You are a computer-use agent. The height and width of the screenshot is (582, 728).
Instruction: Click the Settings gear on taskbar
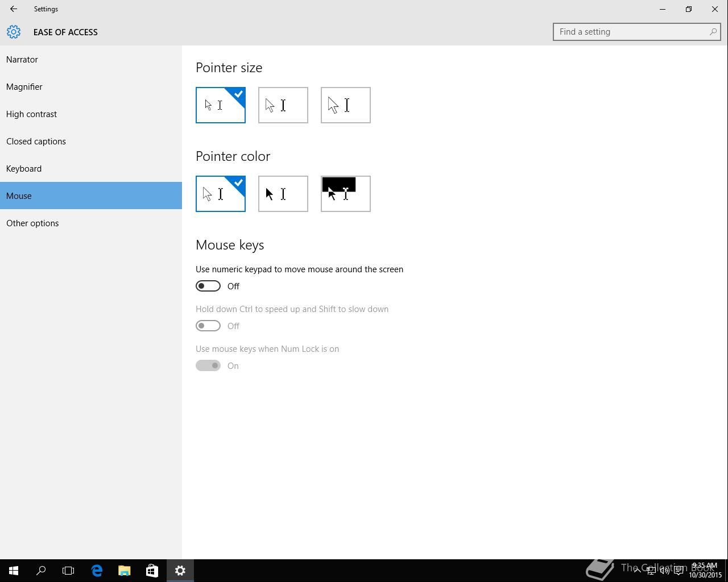tap(180, 571)
